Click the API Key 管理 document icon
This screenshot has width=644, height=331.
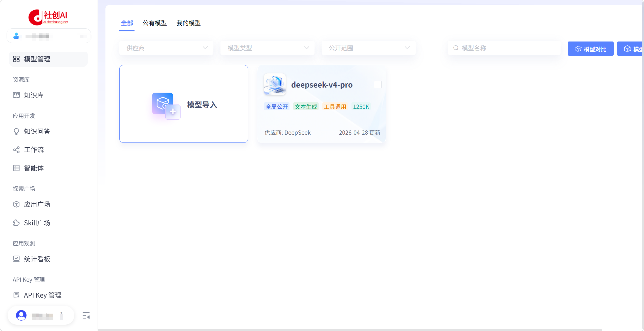click(x=16, y=295)
